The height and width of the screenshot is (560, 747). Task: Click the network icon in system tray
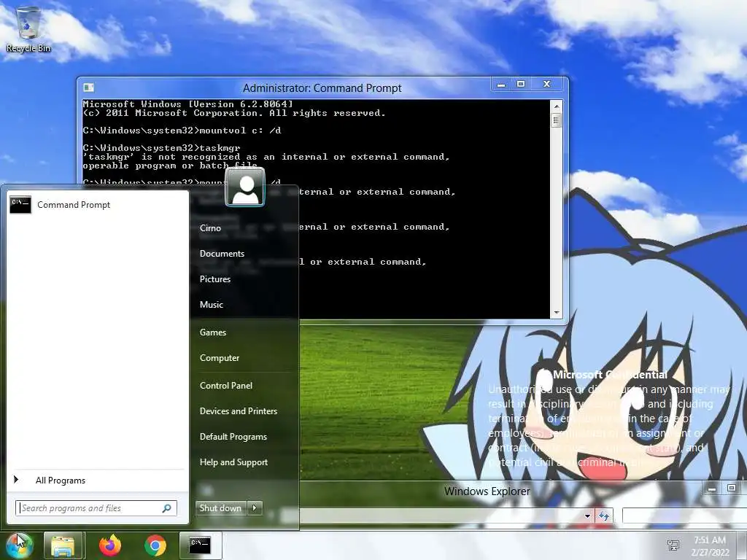(x=673, y=545)
